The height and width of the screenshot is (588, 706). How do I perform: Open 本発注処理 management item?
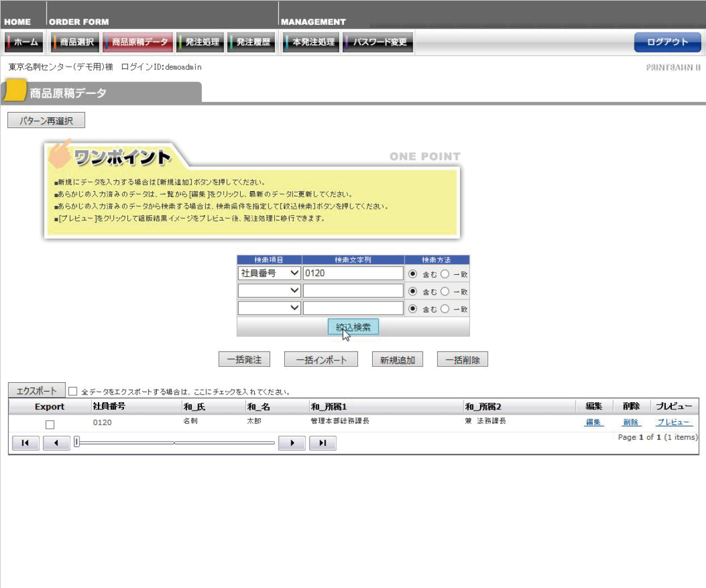311,42
